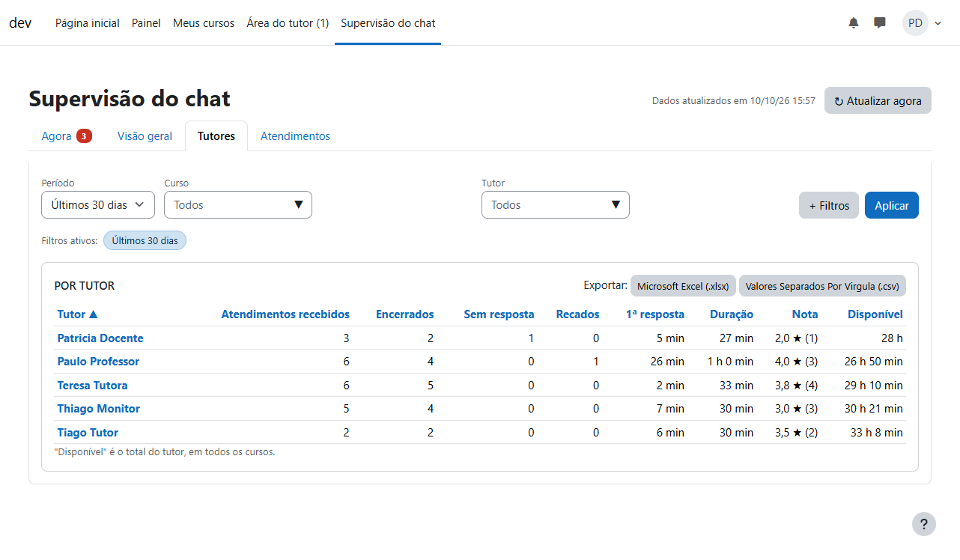The image size is (960, 560).
Task: Open tutor Teresa Tutora
Action: (x=93, y=386)
